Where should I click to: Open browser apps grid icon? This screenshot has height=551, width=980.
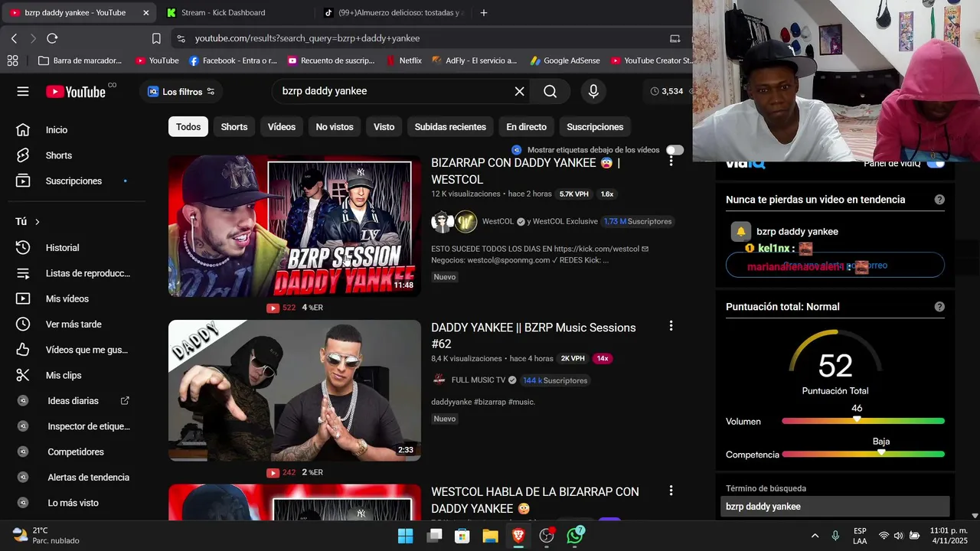(12, 60)
